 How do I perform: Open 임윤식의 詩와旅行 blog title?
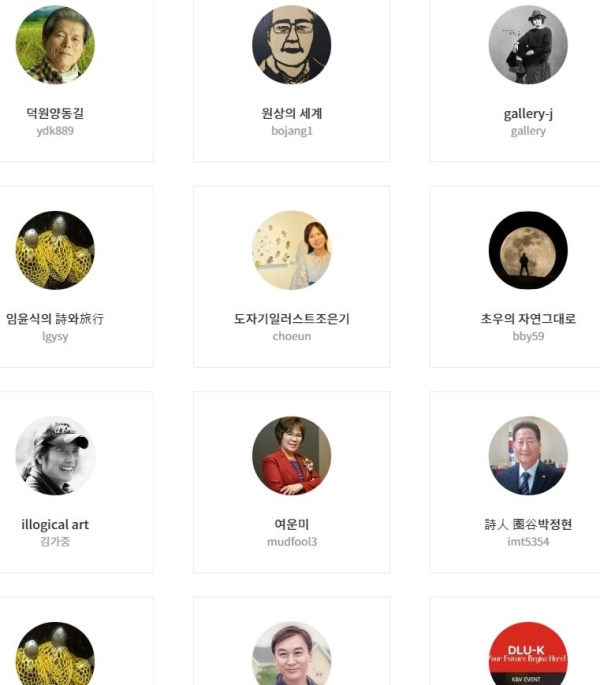[55, 319]
